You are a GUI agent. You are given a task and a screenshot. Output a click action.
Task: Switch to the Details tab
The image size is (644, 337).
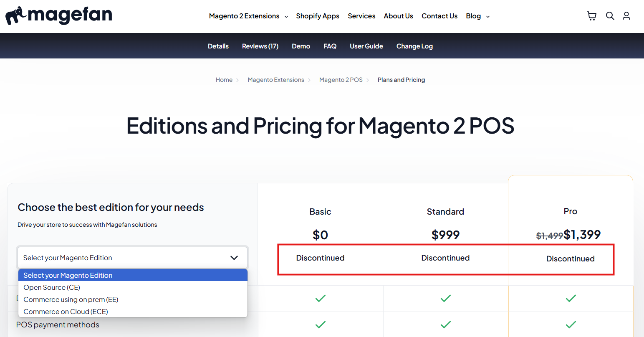point(218,46)
